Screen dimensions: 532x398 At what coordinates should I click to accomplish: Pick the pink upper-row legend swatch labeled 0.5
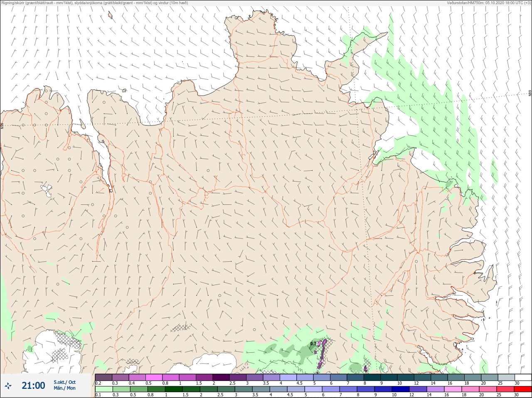(154, 377)
